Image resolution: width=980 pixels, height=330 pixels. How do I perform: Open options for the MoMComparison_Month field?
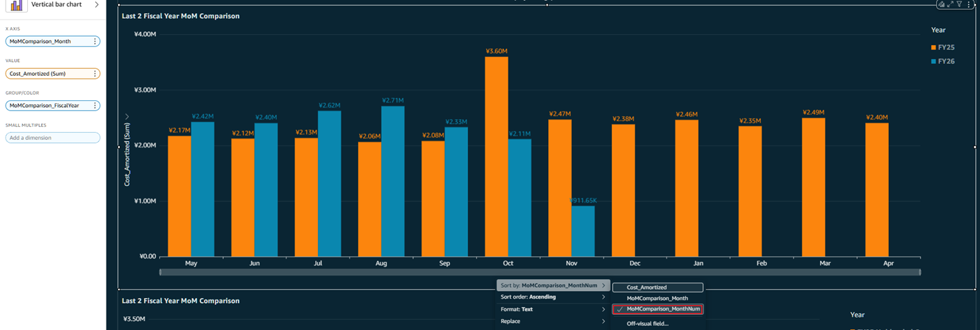pyautogui.click(x=95, y=42)
